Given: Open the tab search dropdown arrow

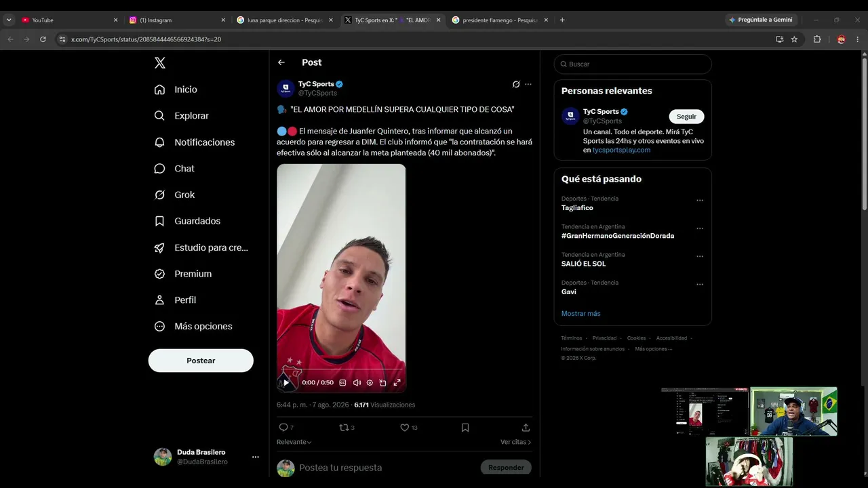Looking at the screenshot, I should 9,20.
